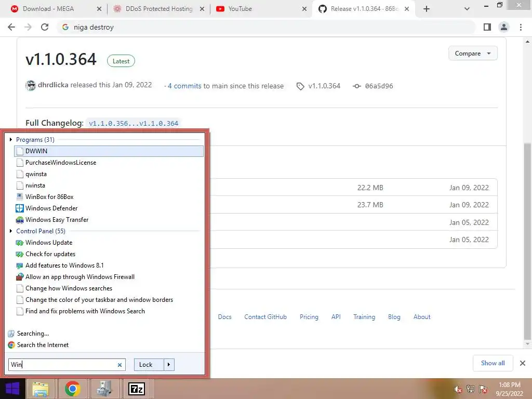
Task: Open the About footer link
Action: [x=422, y=316]
